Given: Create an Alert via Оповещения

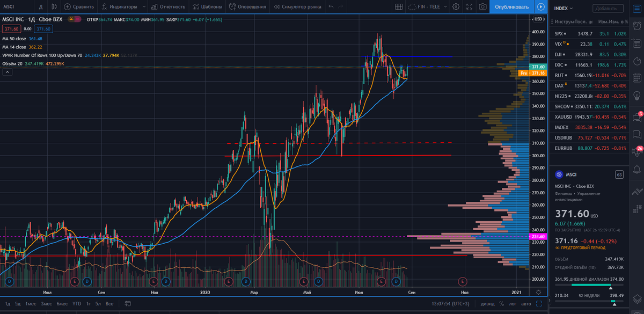Looking at the screenshot, I should tap(247, 7).
